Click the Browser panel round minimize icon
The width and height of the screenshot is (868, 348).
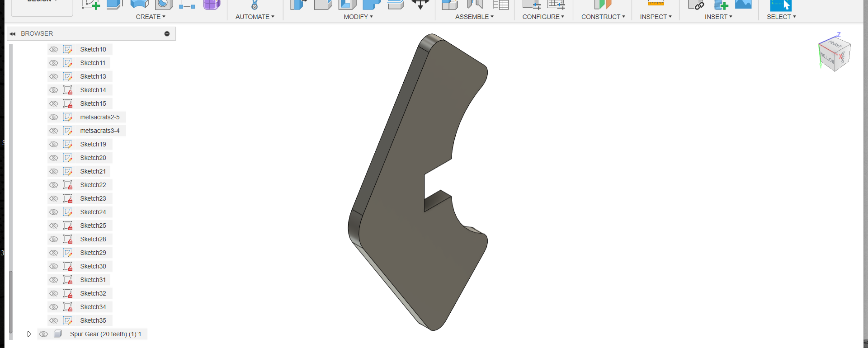coord(167,34)
